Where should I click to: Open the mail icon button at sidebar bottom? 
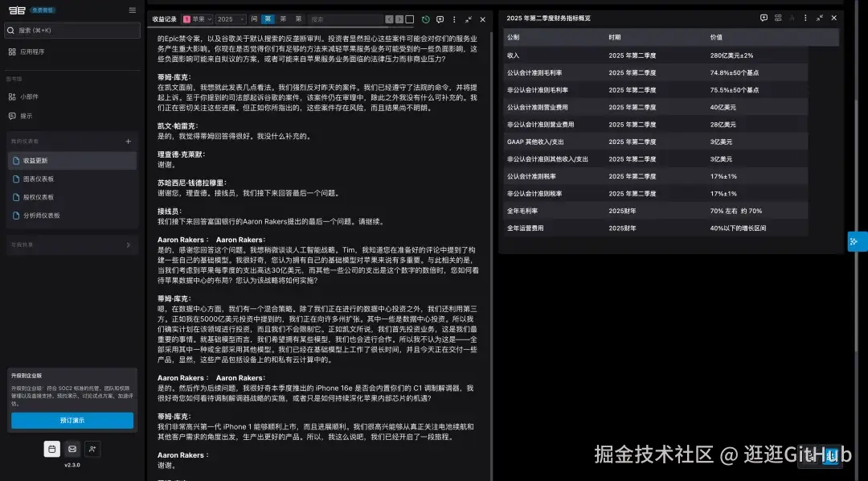coord(72,449)
